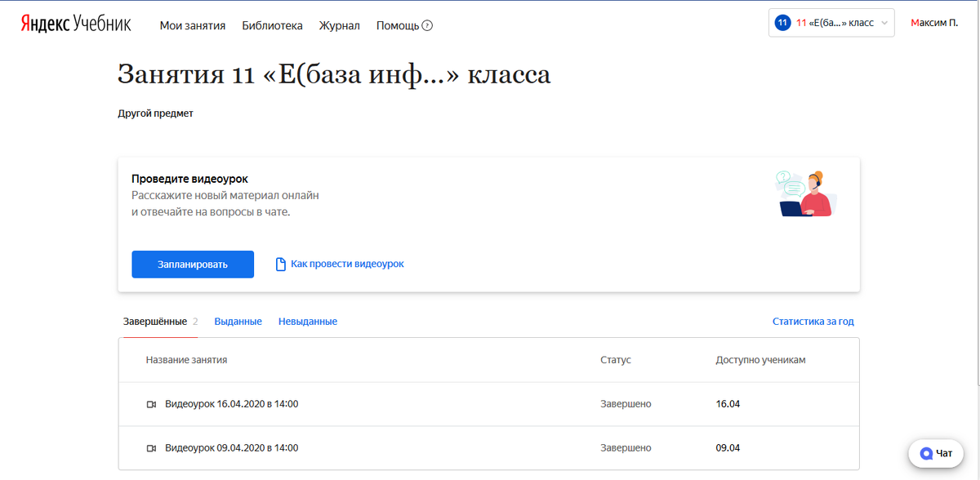This screenshot has width=980, height=480.
Task: Open the Чат widget
Action: pos(935,453)
